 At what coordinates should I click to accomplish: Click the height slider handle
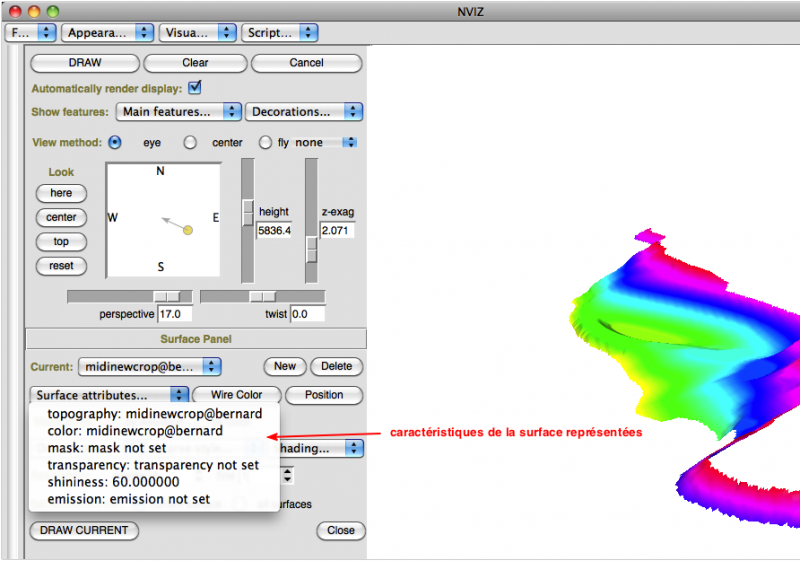[248, 212]
